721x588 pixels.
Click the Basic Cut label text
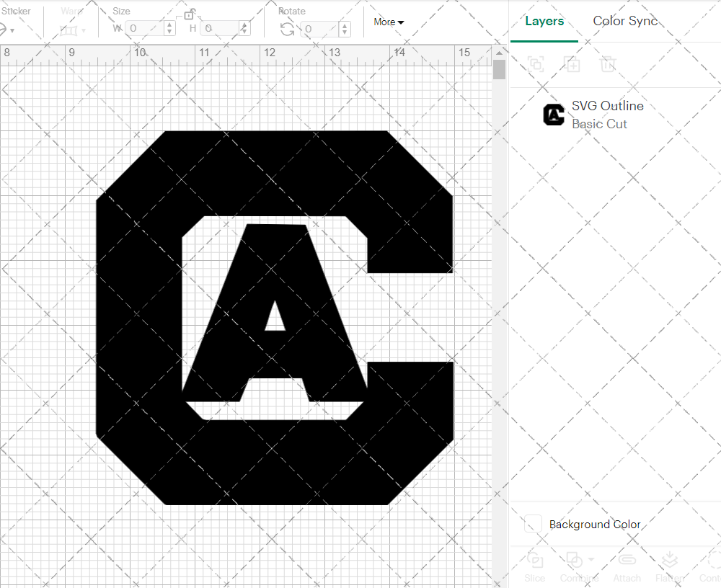click(599, 124)
